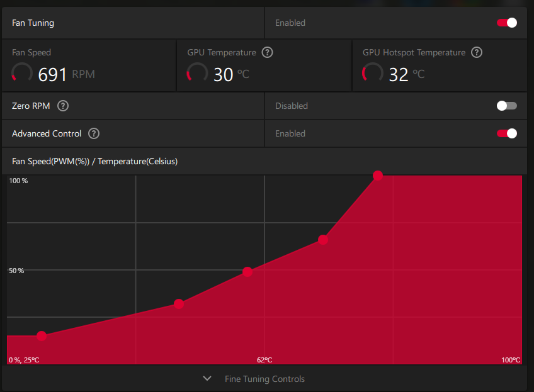Screen dimensions: 534x392
Task: Click the Disabled status text for Zero RPM
Action: [292, 106]
